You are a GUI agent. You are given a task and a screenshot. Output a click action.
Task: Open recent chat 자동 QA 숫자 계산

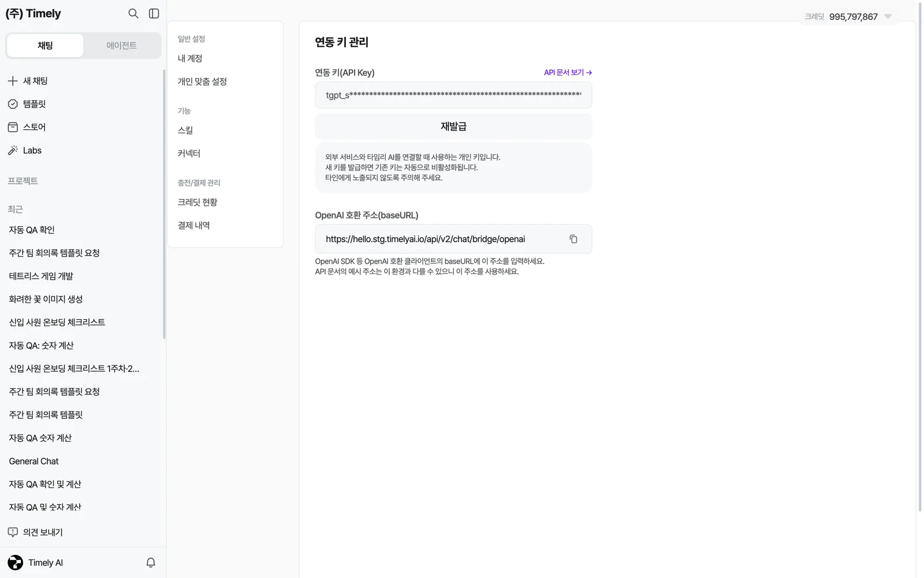40,438
